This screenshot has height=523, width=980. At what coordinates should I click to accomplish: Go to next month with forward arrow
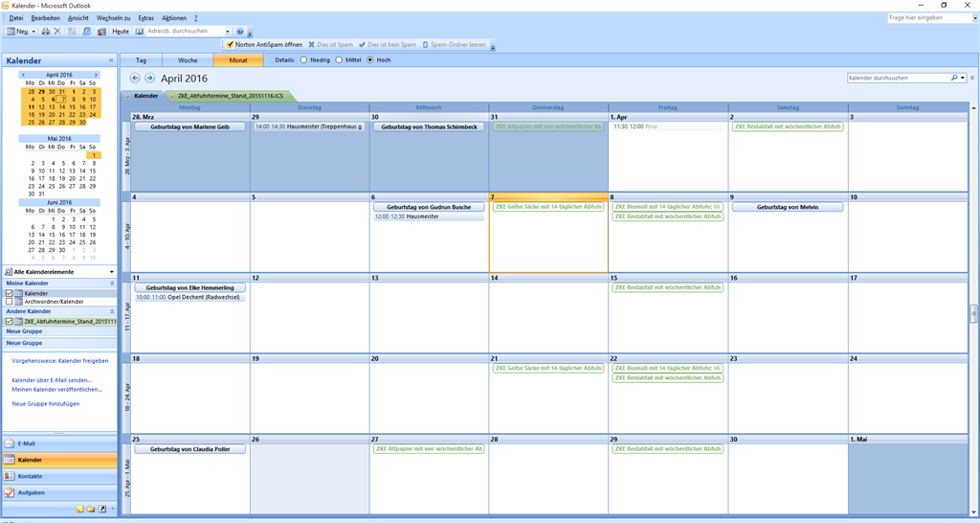pyautogui.click(x=149, y=79)
